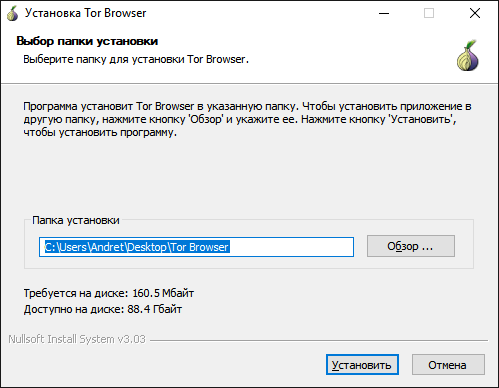Click the Nullsoft Install System v3.03 label
The height and width of the screenshot is (388, 499).
[x=77, y=339]
